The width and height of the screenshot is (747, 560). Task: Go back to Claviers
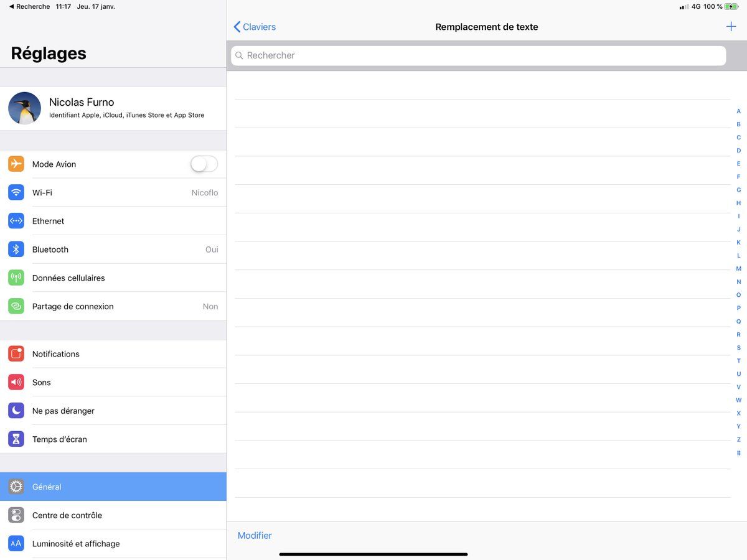255,27
